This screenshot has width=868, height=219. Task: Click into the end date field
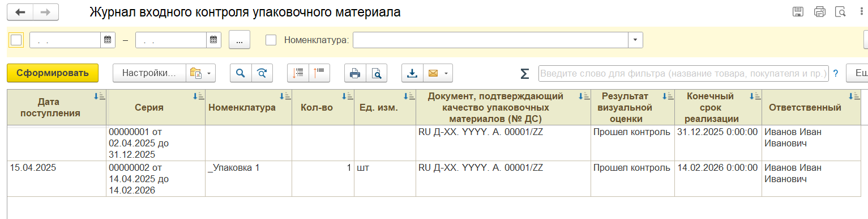[x=170, y=40]
